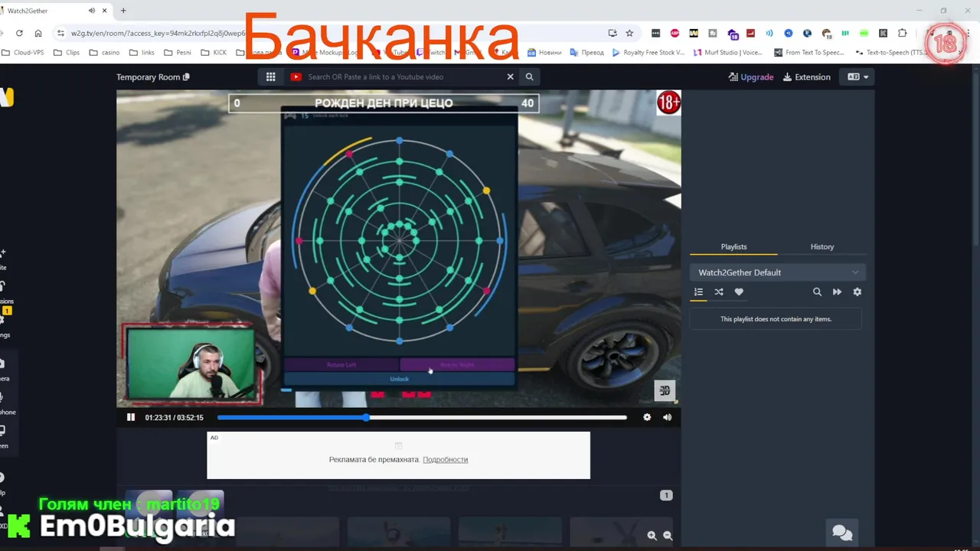Reload the current page
Image resolution: width=980 pixels, height=551 pixels.
click(x=19, y=33)
